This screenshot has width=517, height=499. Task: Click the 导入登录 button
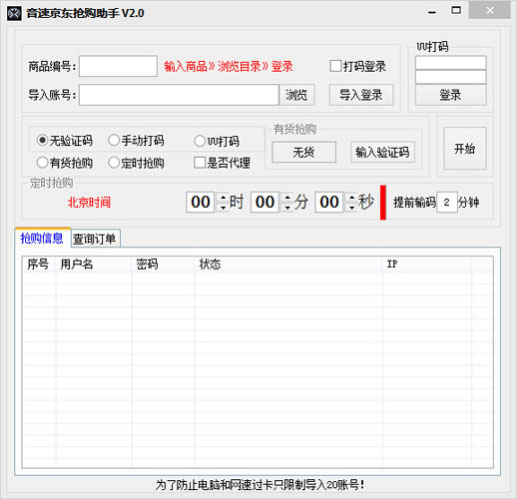coord(361,95)
